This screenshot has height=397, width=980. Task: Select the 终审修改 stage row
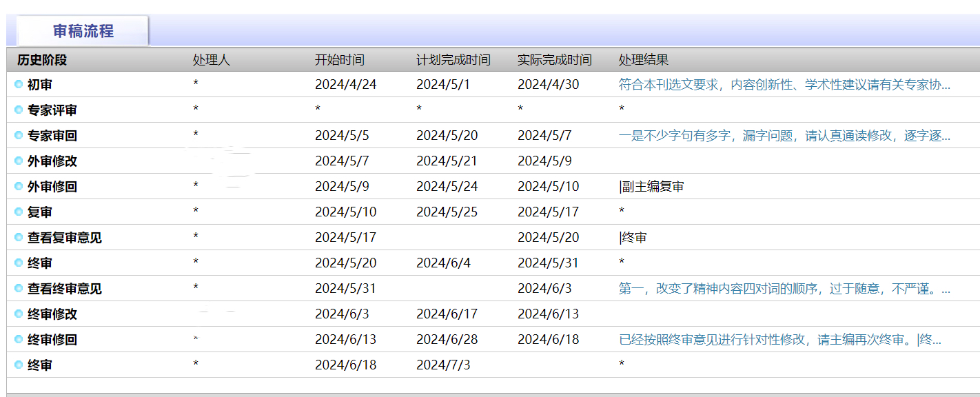point(493,314)
